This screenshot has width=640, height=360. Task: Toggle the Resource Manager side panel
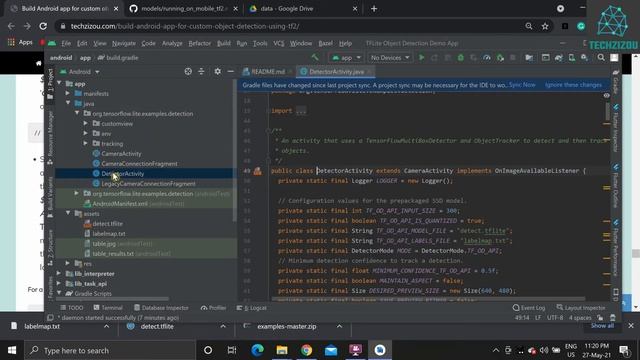pos(50,138)
